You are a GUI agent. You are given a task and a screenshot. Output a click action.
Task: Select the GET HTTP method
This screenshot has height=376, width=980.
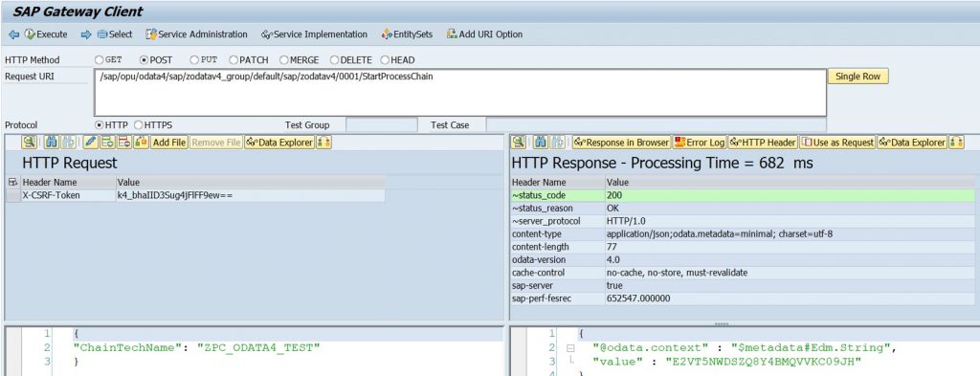pos(100,60)
